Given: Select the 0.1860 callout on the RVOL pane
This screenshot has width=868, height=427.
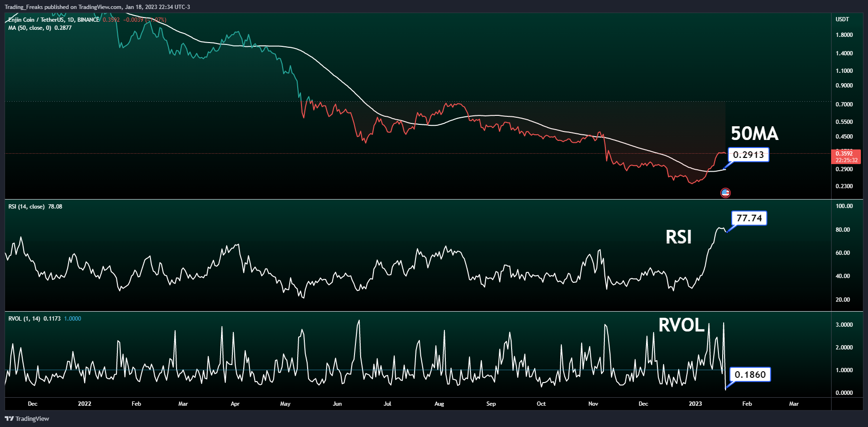Looking at the screenshot, I should 750,375.
